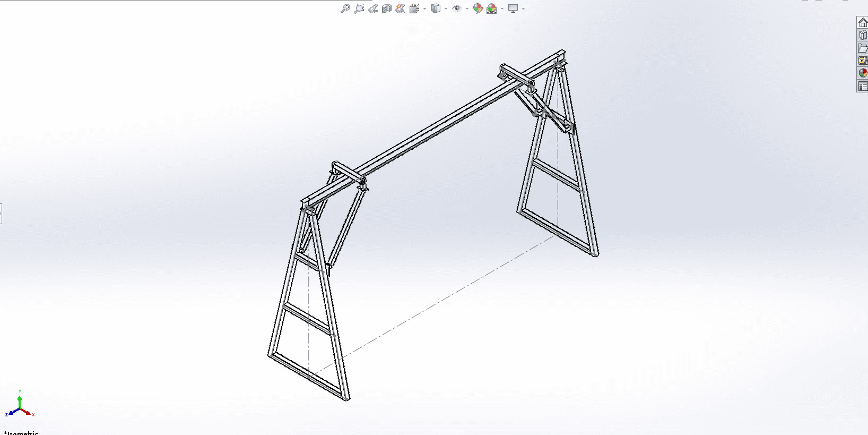Open SOLIDWORKS Resources home tab
The image size is (868, 435).
coord(863,22)
